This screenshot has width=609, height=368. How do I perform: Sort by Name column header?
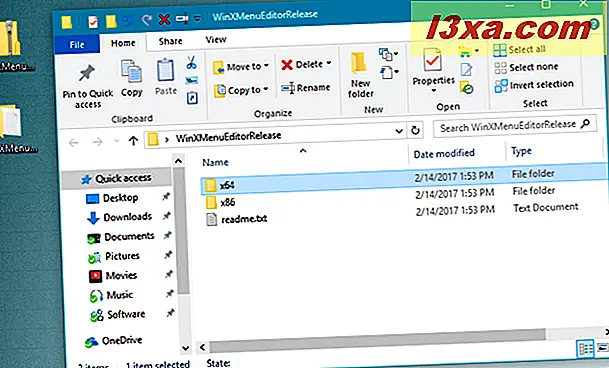pyautogui.click(x=215, y=162)
